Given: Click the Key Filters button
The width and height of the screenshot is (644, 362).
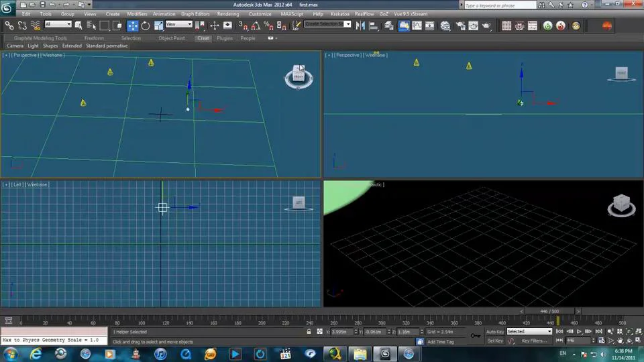Looking at the screenshot, I should tap(535, 341).
